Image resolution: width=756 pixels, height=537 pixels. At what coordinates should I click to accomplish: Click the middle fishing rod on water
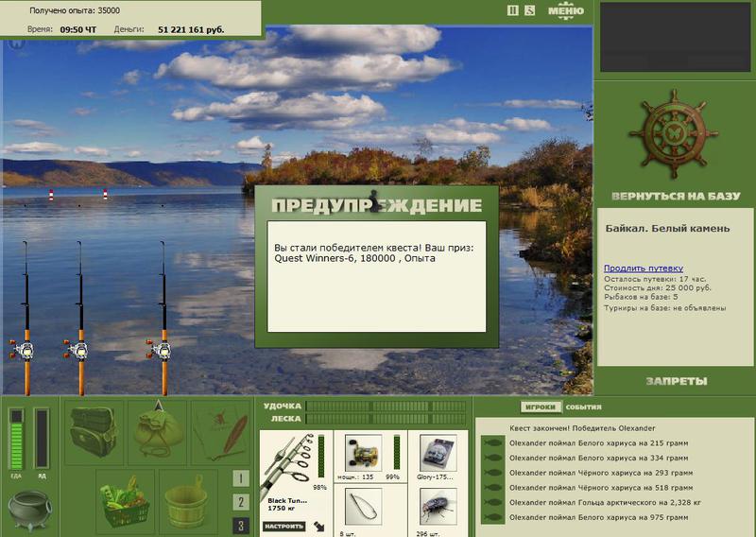click(x=80, y=319)
